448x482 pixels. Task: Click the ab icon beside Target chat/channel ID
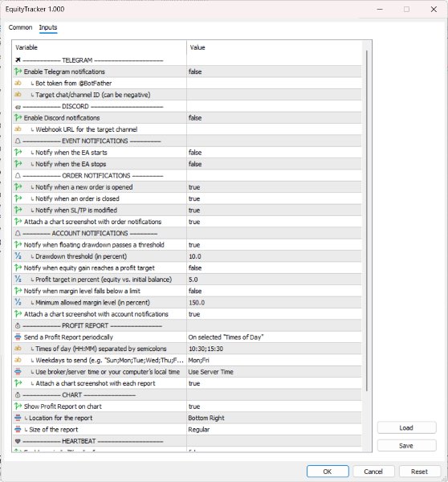pos(18,95)
